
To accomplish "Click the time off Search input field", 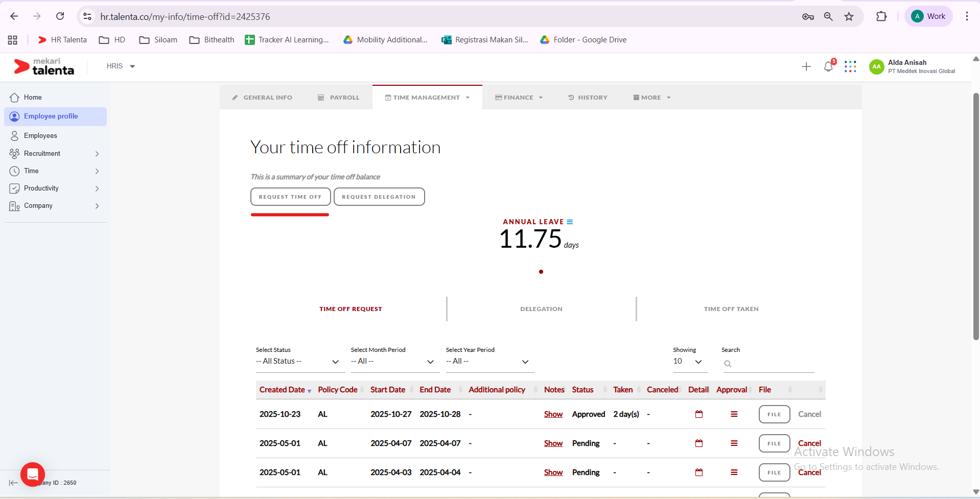I will [x=772, y=364].
